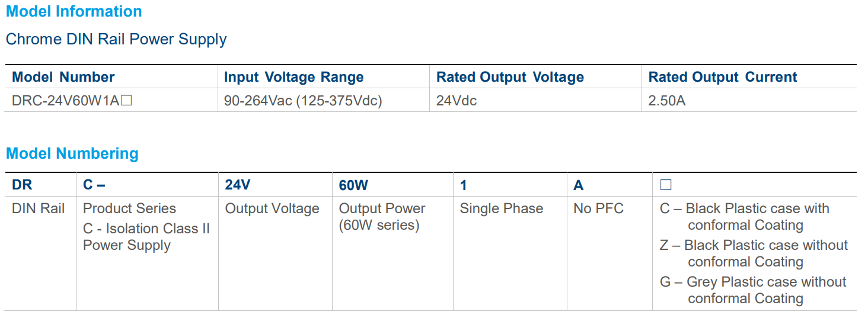868x318 pixels.
Task: Click the 'Rated Output Voltage' column header
Action: 510,77
